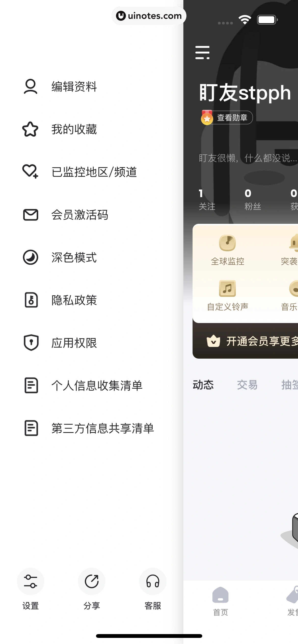Click the medal badge icon
The height and width of the screenshot is (644, 298).
tap(207, 118)
